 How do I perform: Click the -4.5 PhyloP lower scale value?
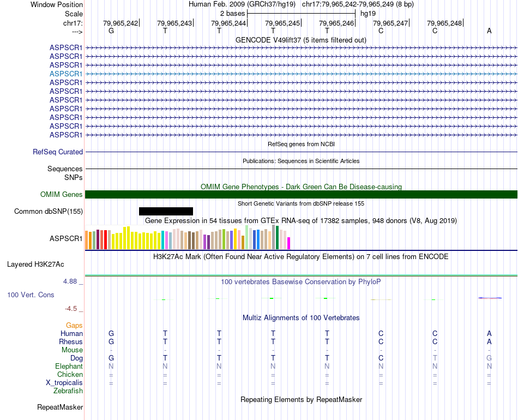(71, 309)
